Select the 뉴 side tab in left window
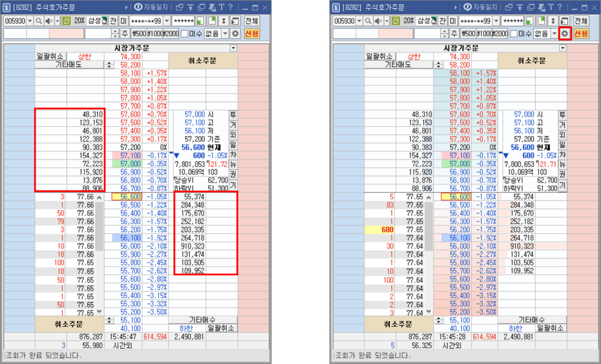 pos(233,165)
